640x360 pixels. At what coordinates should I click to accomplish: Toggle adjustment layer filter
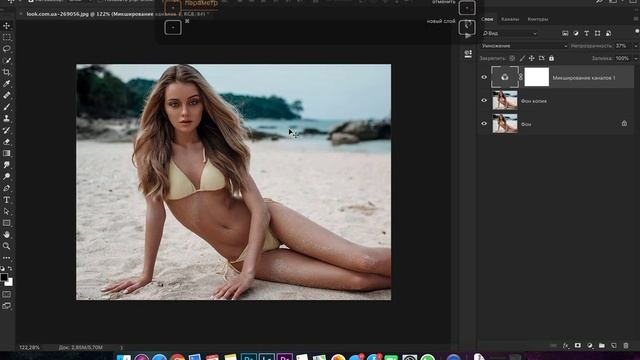pos(576,33)
